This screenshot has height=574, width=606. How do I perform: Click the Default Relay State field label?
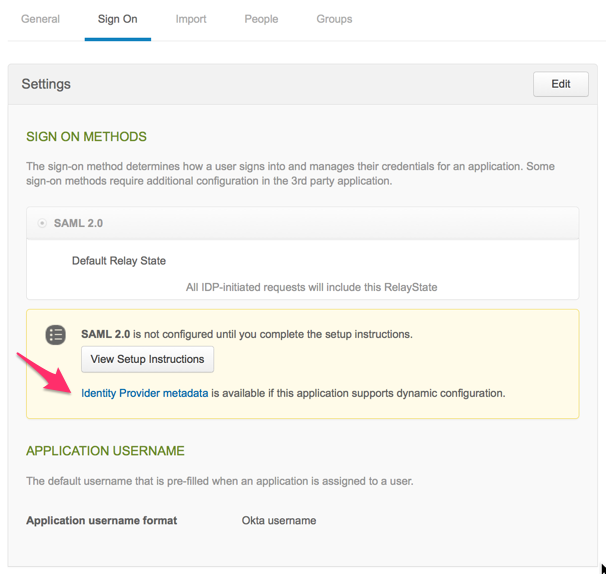pos(119,261)
